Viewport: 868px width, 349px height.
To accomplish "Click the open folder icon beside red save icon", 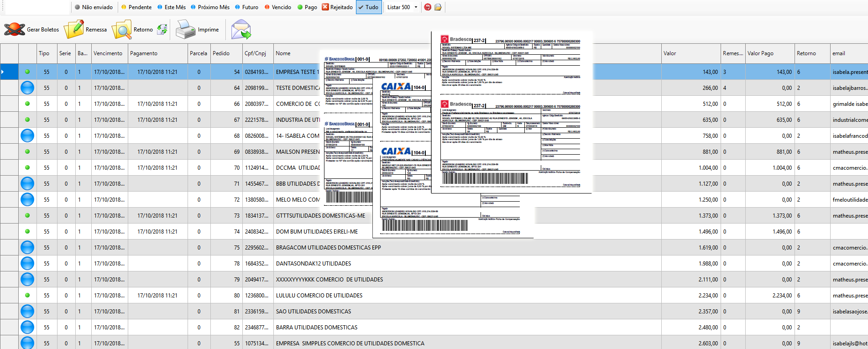I will 438,7.
